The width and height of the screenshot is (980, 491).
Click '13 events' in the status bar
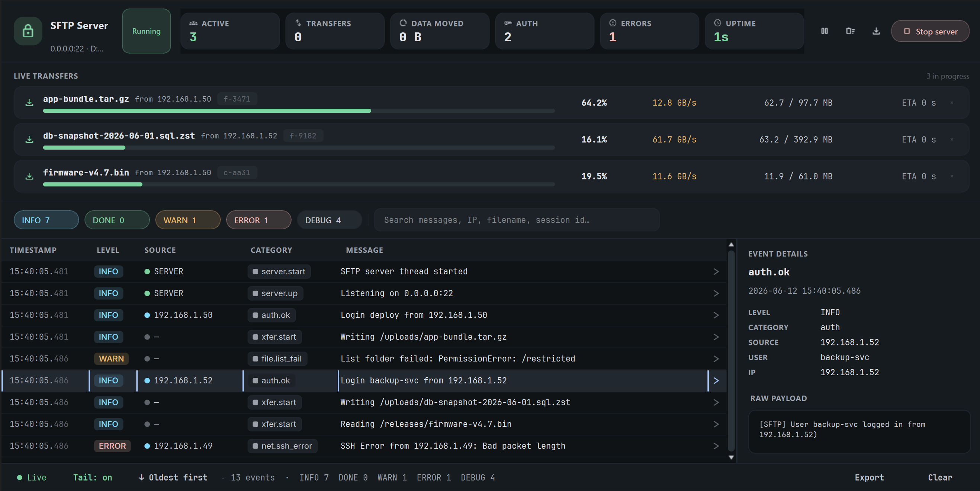(253, 478)
